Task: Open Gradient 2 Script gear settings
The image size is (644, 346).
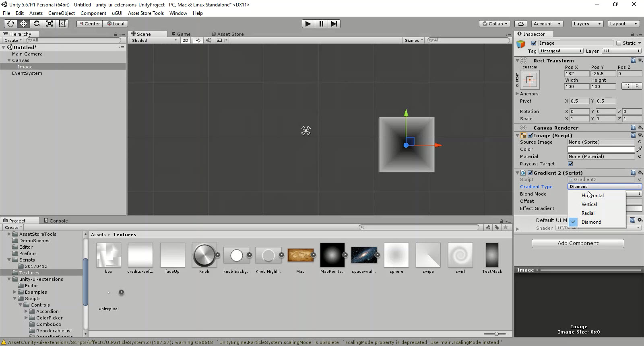Action: point(640,173)
